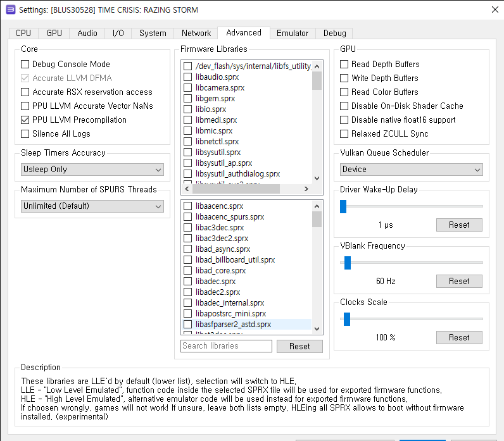Check libac3dec.sprx library
Image resolution: width=504 pixels, height=441 pixels.
coord(187,227)
